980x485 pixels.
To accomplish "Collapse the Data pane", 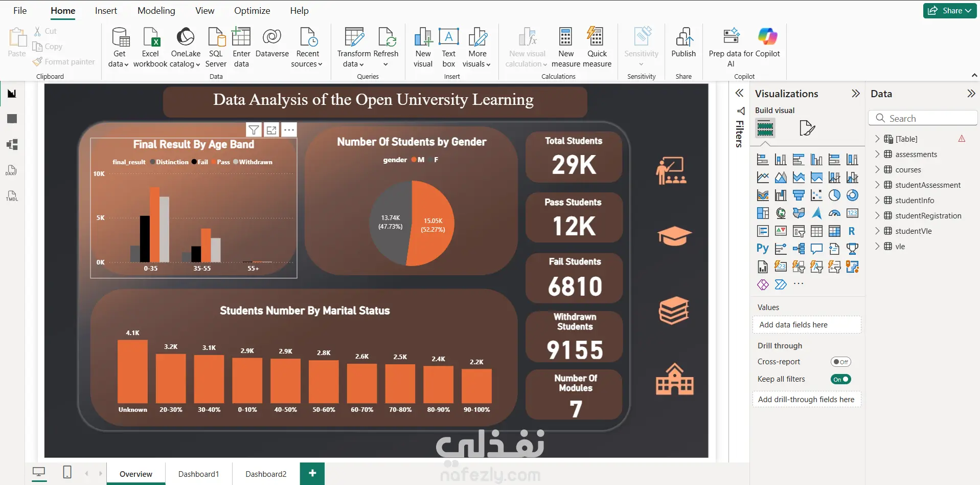I will tap(971, 94).
